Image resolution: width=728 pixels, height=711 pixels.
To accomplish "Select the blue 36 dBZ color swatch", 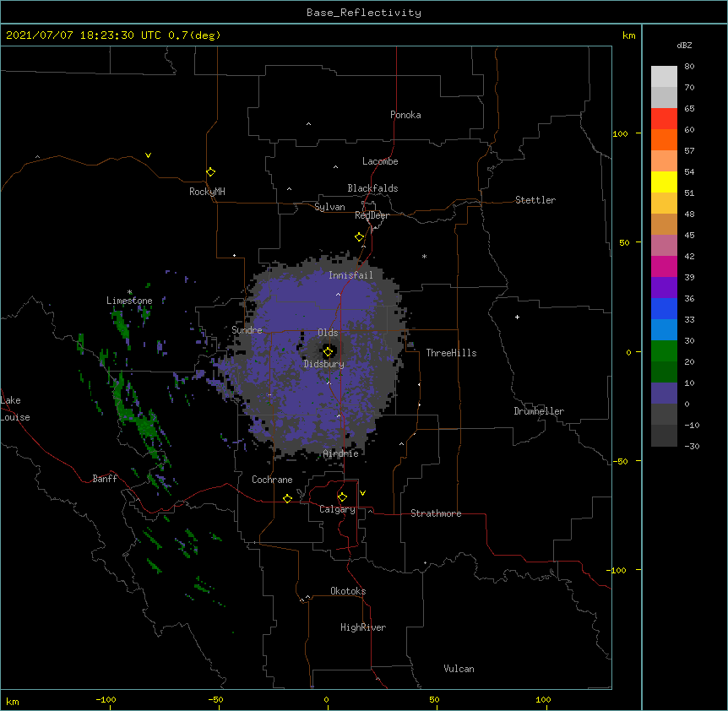I will point(664,308).
